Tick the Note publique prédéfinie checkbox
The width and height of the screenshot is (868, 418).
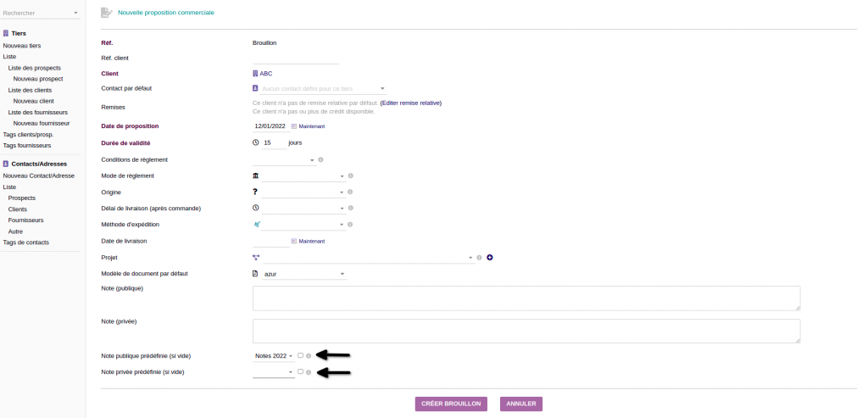click(301, 355)
